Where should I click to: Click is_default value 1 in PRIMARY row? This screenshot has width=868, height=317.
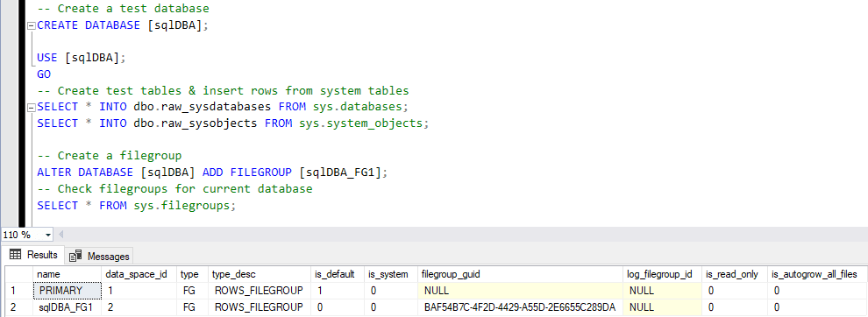(338, 291)
